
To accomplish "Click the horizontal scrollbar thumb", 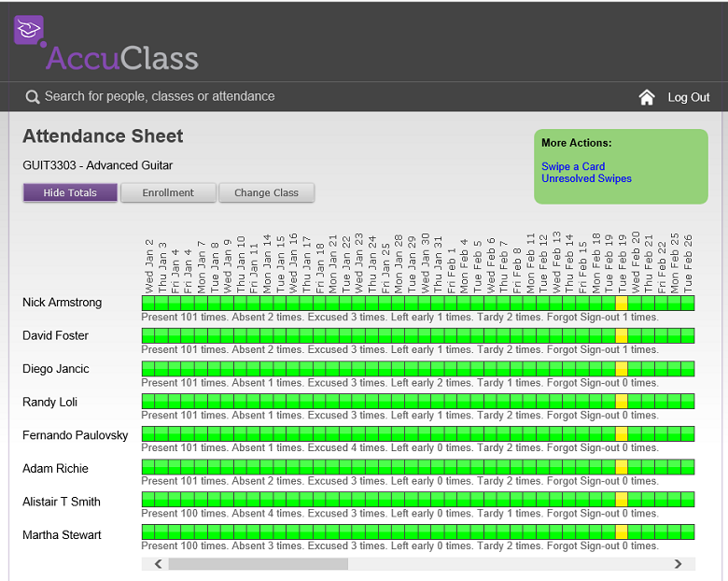I will point(258,564).
